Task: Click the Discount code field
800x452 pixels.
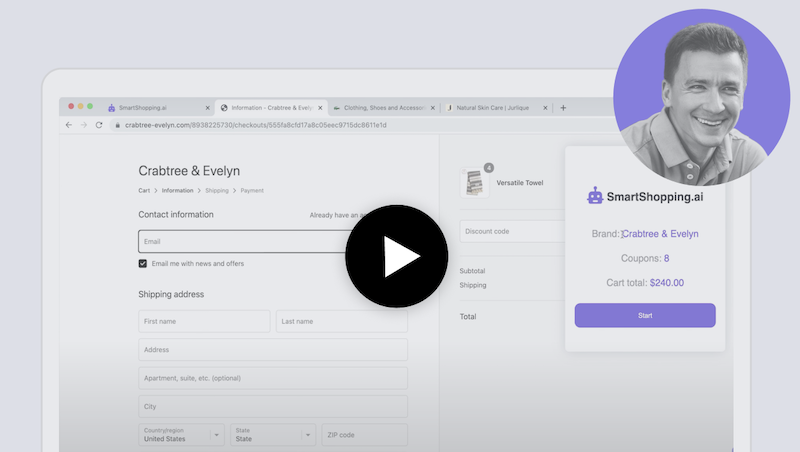Action: (512, 231)
